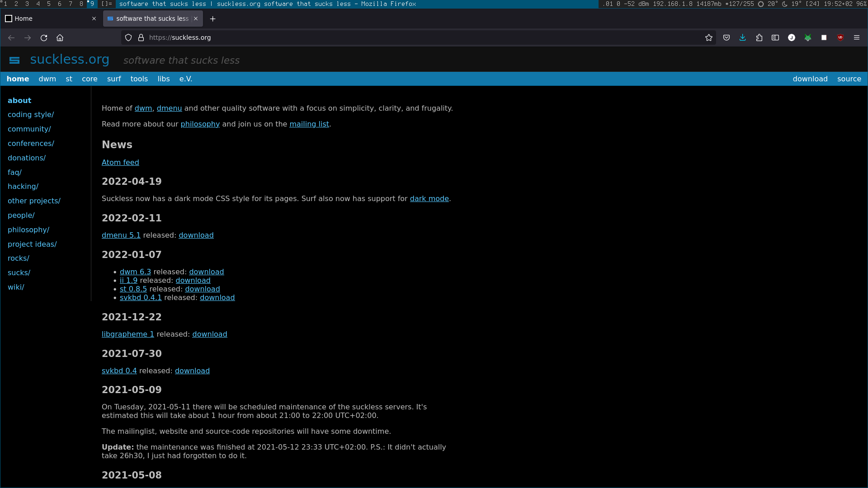
Task: Go to the core section
Action: (90, 79)
